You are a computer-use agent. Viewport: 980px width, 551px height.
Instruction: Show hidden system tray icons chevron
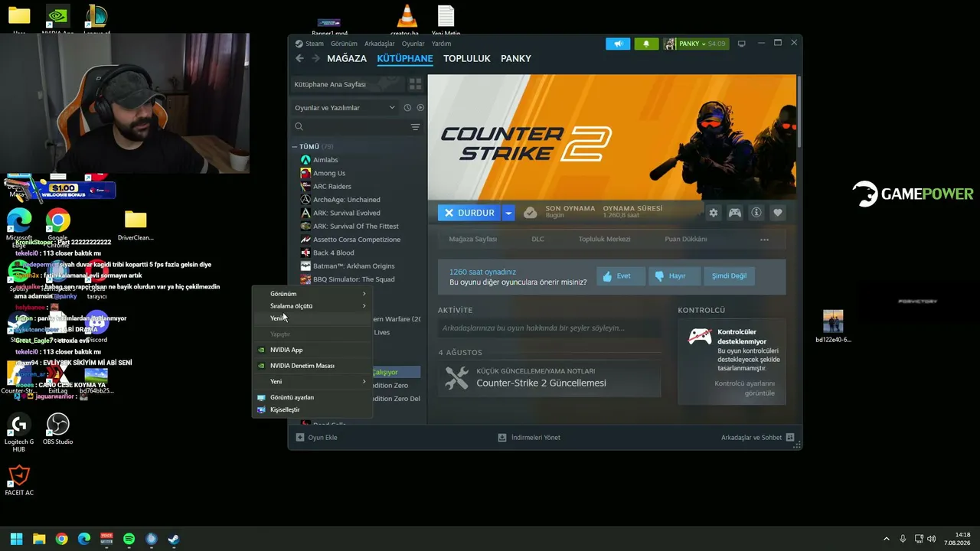[x=887, y=539]
